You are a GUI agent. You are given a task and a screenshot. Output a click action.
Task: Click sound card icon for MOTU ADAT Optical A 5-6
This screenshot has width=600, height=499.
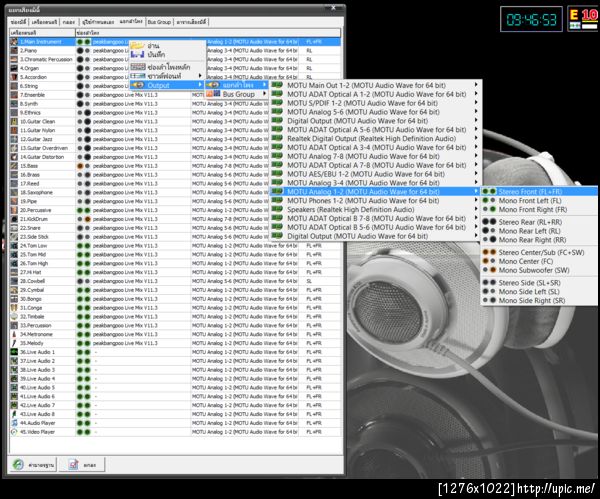coord(277,129)
